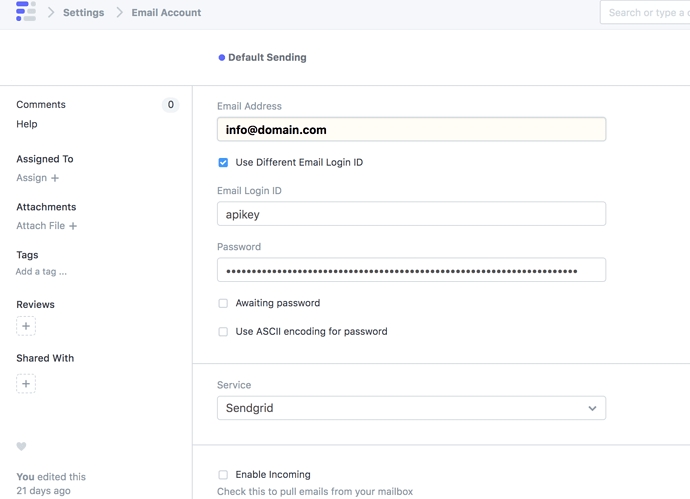The height and width of the screenshot is (499, 690).
Task: Click the Email Address input field
Action: [x=411, y=130]
